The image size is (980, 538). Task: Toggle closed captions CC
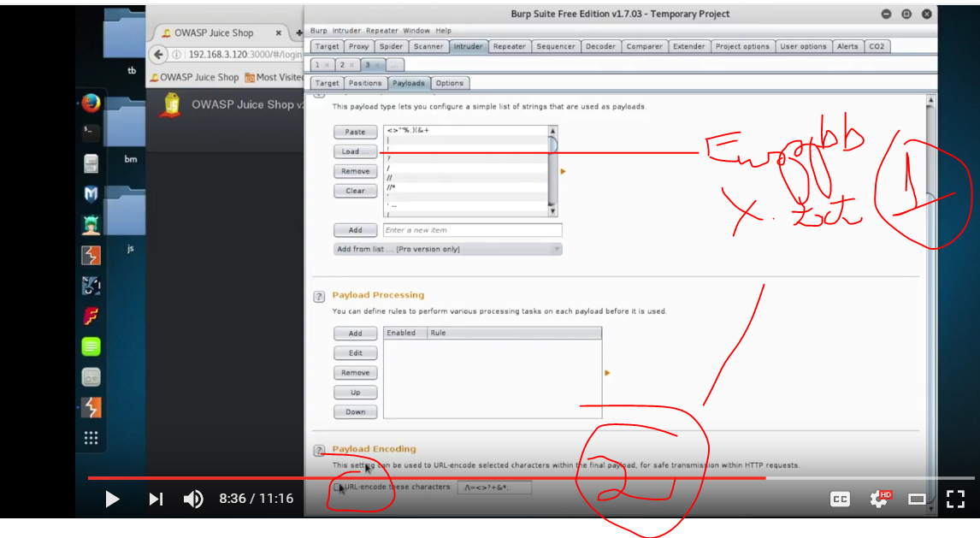pos(840,499)
